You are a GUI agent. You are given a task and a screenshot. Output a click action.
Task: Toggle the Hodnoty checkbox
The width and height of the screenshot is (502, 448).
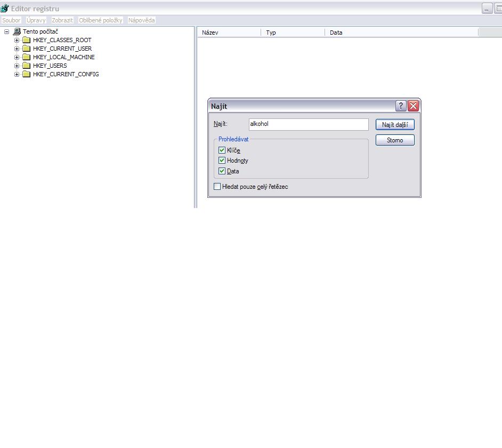(222, 160)
